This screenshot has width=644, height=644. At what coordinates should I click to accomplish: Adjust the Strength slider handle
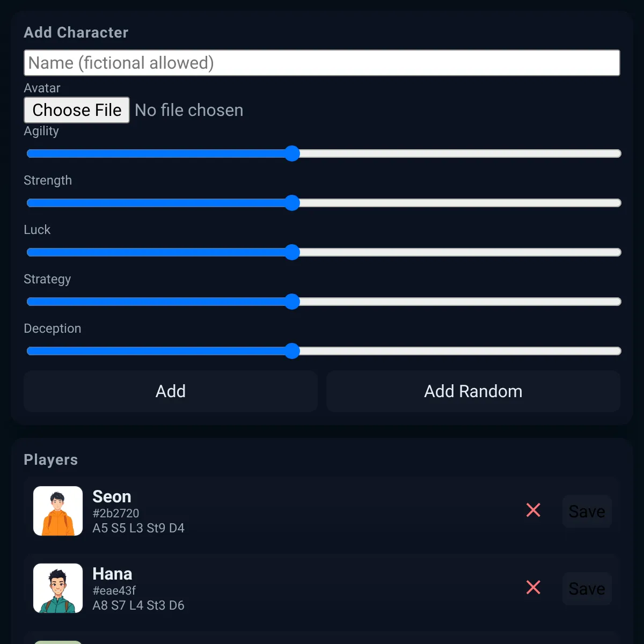point(292,203)
